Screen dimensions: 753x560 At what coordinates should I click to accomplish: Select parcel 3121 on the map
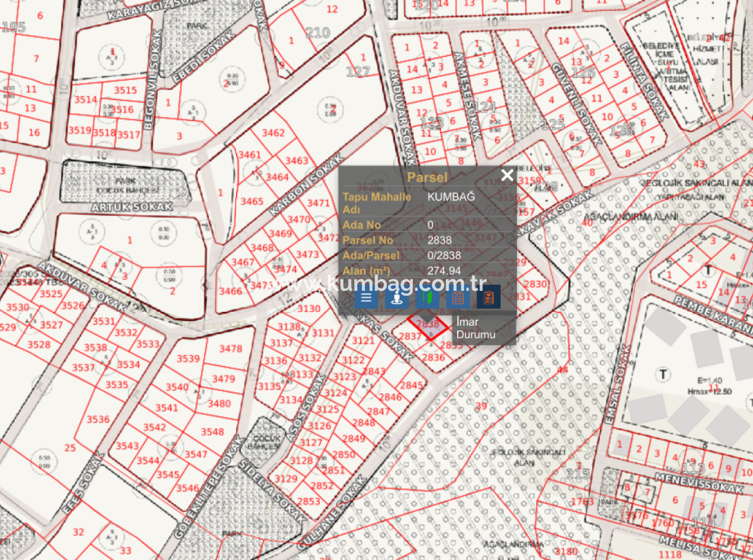click(363, 341)
